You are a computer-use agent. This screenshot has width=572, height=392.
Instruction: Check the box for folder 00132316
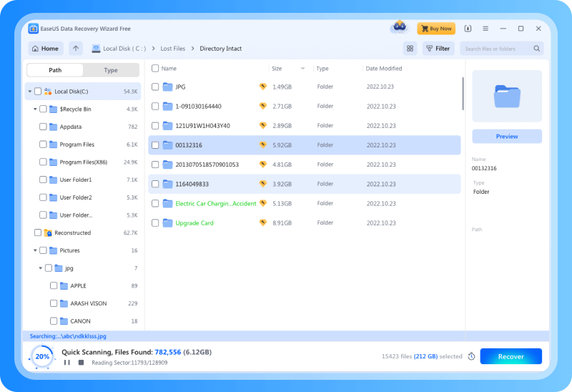(x=155, y=145)
